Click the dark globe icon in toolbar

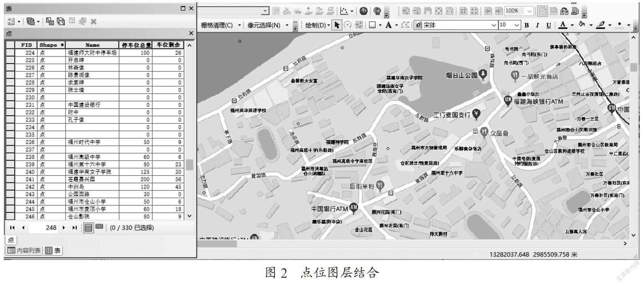(x=364, y=11)
